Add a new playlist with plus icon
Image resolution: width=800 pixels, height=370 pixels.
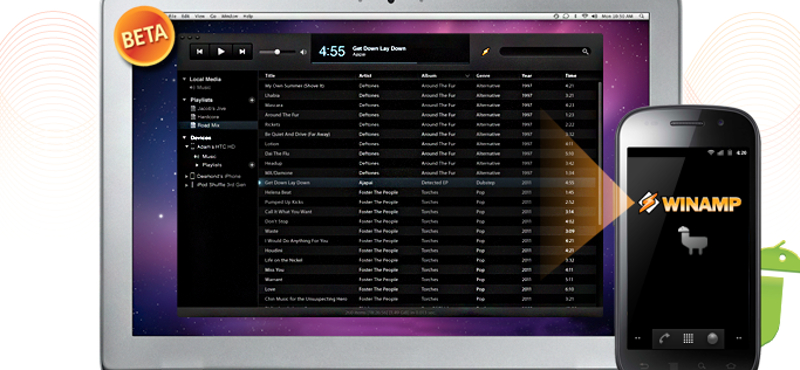(x=252, y=100)
